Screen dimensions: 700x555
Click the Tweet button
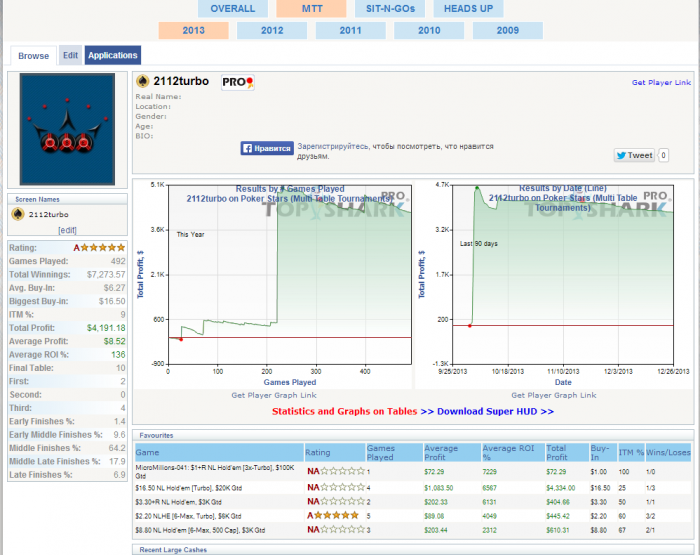634,155
